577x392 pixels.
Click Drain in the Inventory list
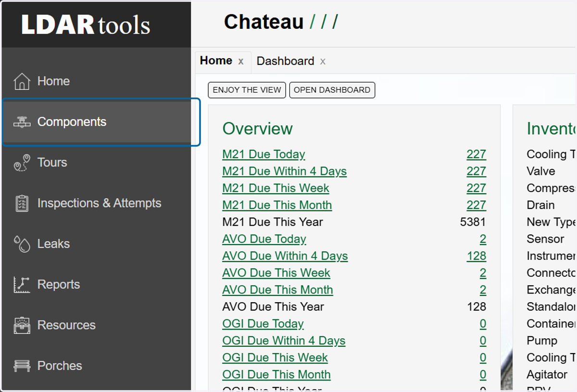[x=540, y=205]
